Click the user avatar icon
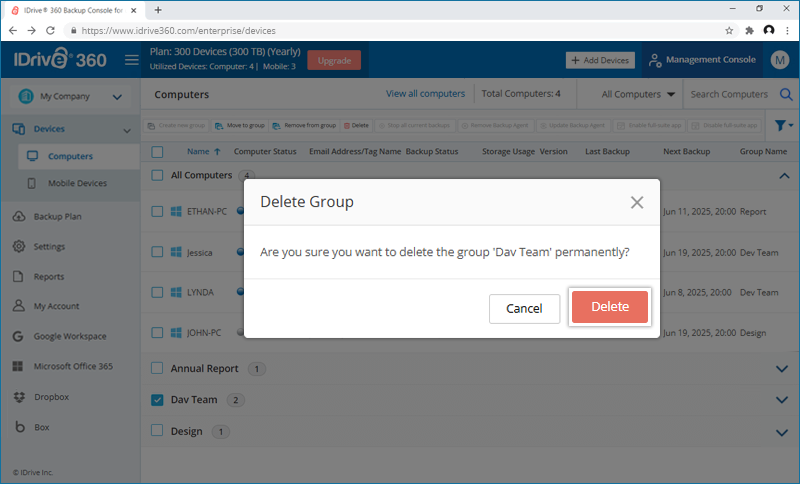This screenshot has height=484, width=800. (780, 60)
